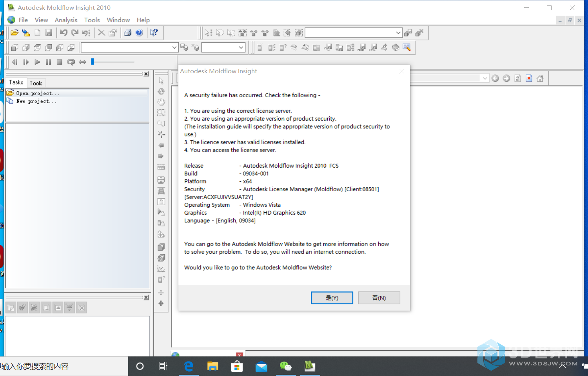Viewport: 588px width, 376px height.
Task: Step animation backward one frame
Action: 15,62
